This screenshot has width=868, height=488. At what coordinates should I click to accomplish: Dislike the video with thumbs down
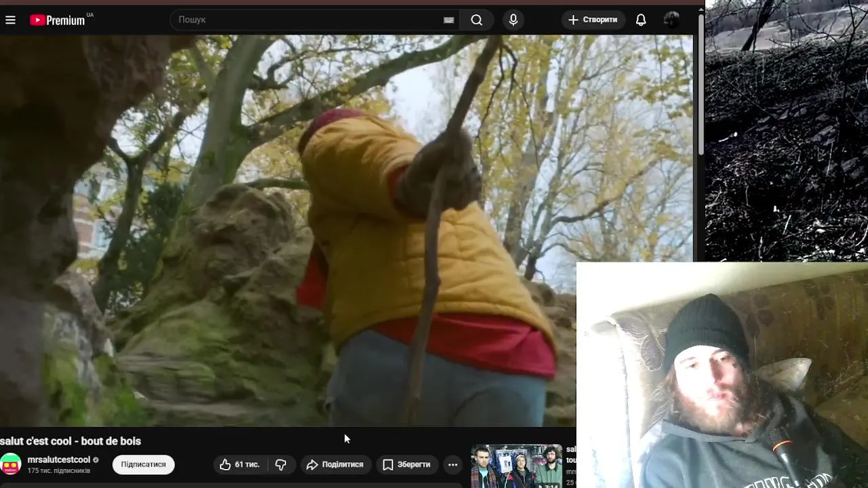click(x=281, y=464)
